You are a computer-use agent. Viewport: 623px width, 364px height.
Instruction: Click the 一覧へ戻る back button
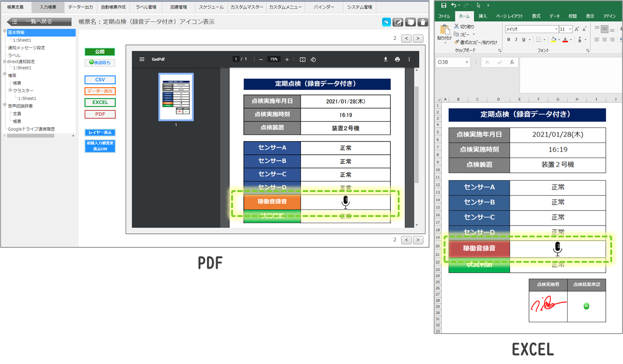pos(39,22)
